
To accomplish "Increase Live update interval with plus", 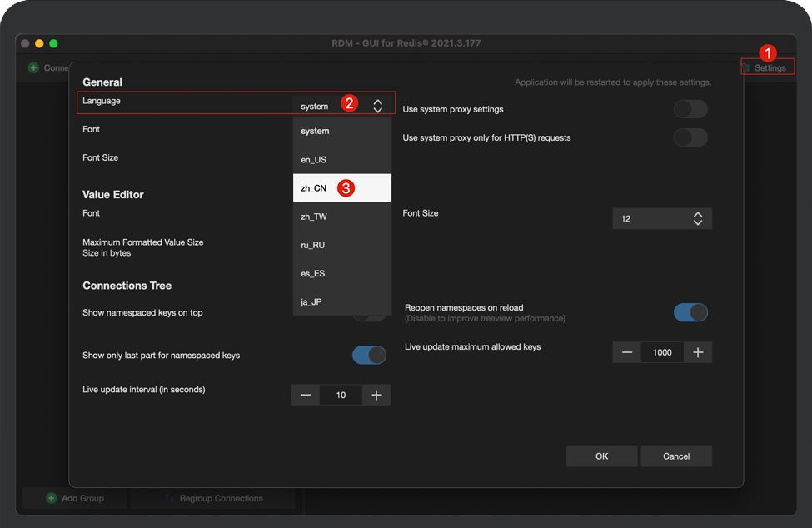I will pyautogui.click(x=376, y=395).
